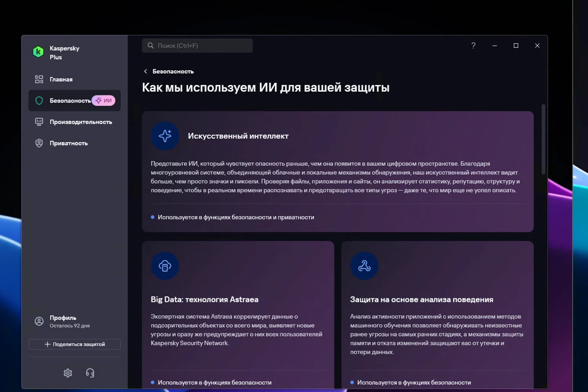Screen dimensions: 588x392
Task: Click Big Data: технология Astraea title
Action: pyautogui.click(x=205, y=299)
